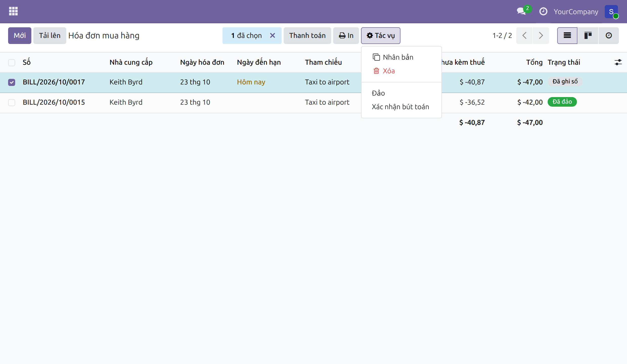The image size is (627, 364).
Task: Sort by Ngày hóa đơn column
Action: (202, 62)
